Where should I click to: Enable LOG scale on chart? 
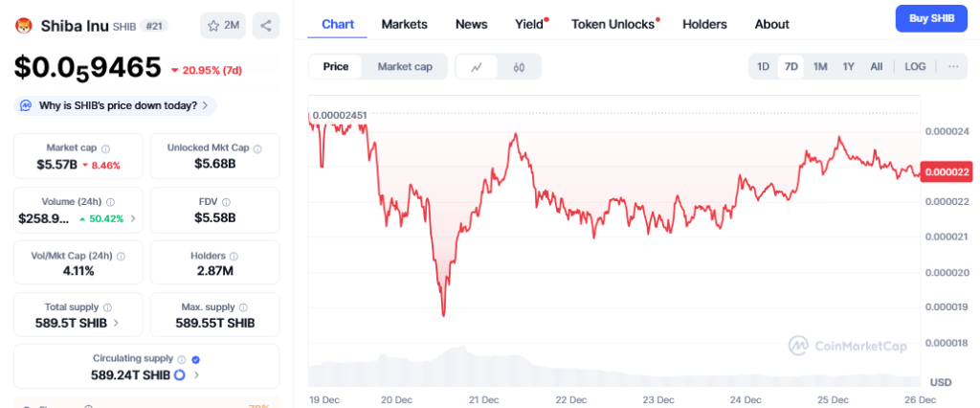point(915,66)
